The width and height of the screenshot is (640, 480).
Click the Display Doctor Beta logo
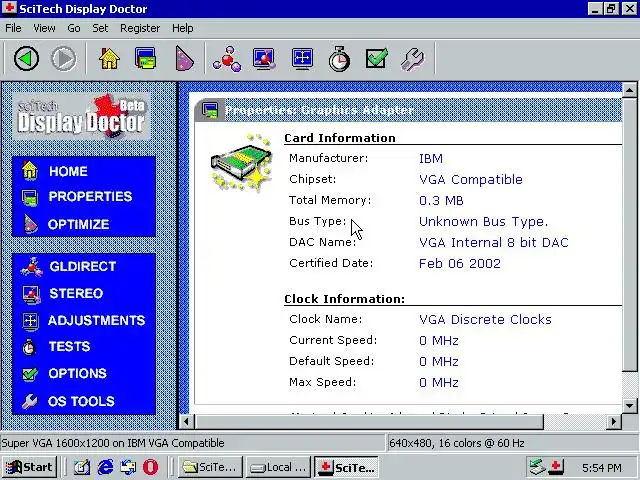(81, 117)
